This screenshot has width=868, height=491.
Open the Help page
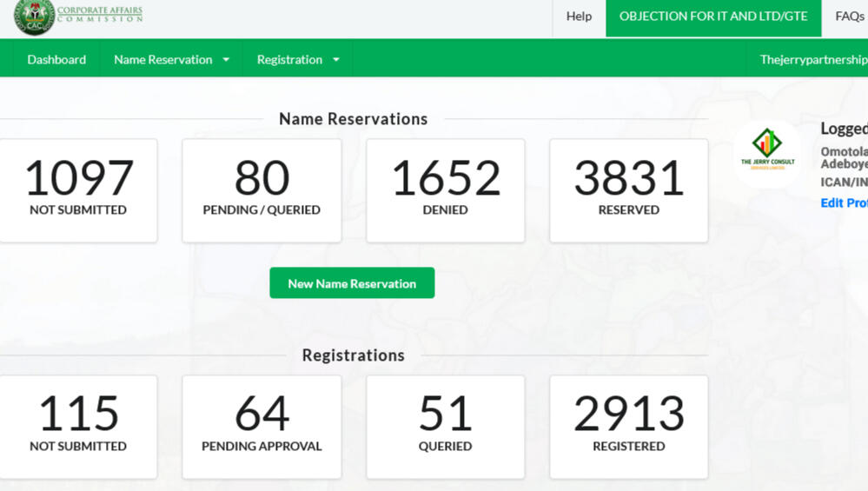pos(579,17)
